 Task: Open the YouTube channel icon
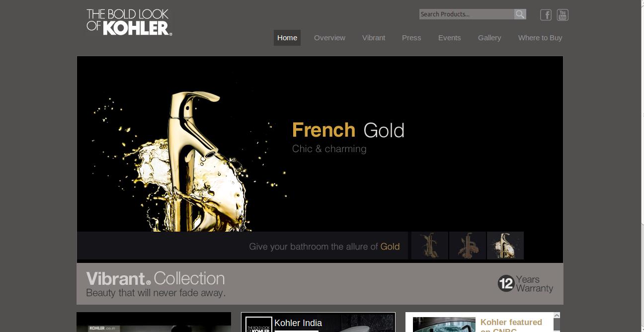click(x=563, y=15)
